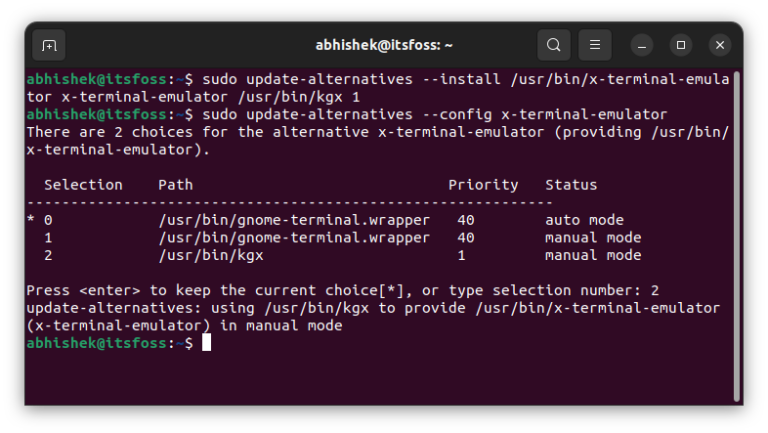768x433 pixels.
Task: Click the gnome-terminal.wrapper path in row 1
Action: coord(294,238)
